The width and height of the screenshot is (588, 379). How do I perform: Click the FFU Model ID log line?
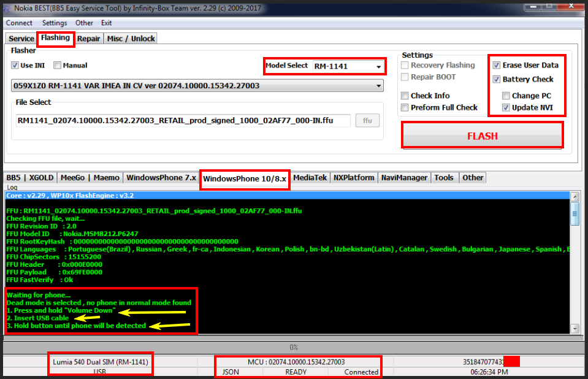pos(72,234)
